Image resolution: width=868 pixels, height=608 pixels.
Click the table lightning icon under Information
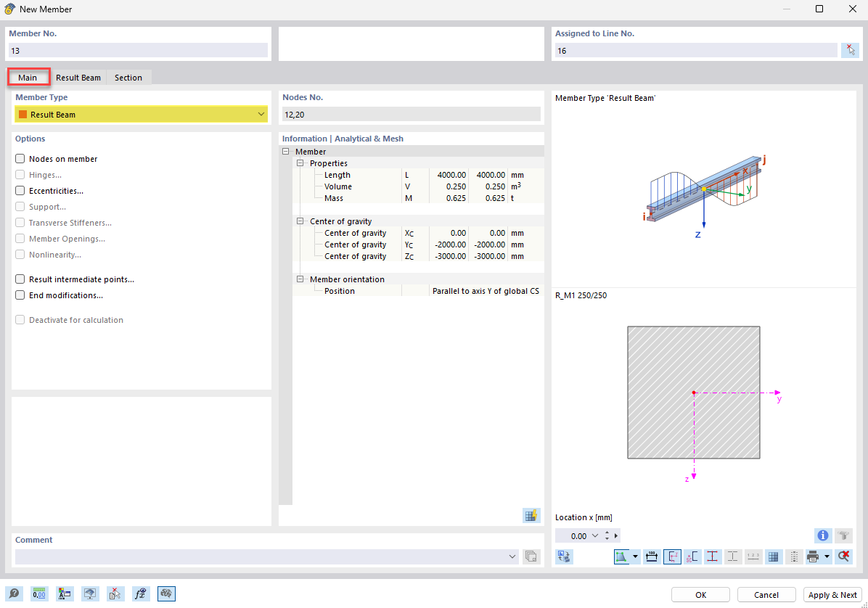[x=531, y=516]
